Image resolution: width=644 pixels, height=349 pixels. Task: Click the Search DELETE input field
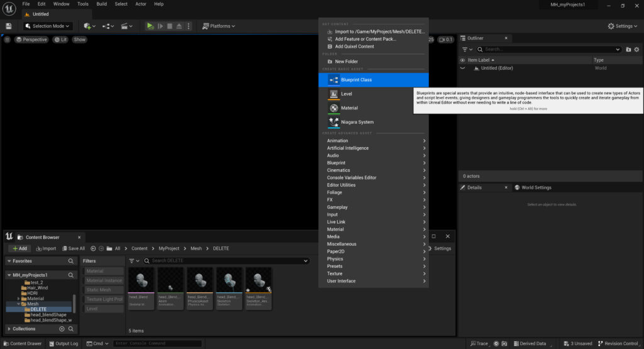coord(226,260)
